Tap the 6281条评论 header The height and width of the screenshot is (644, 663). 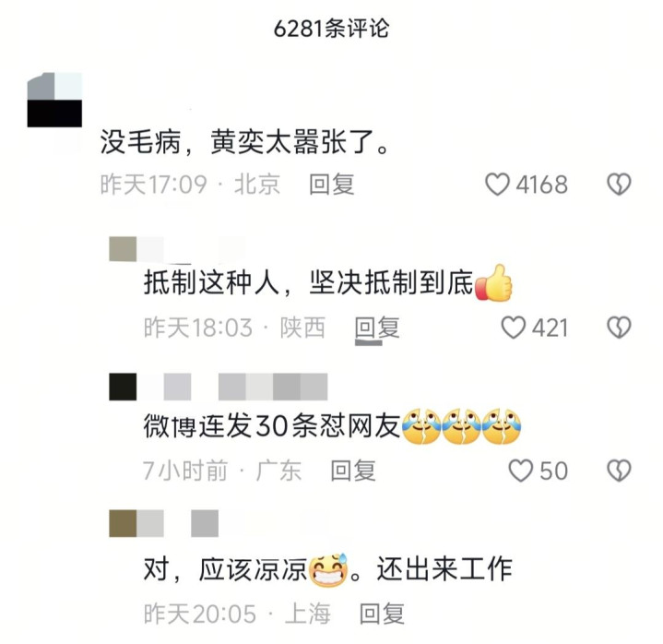click(331, 29)
